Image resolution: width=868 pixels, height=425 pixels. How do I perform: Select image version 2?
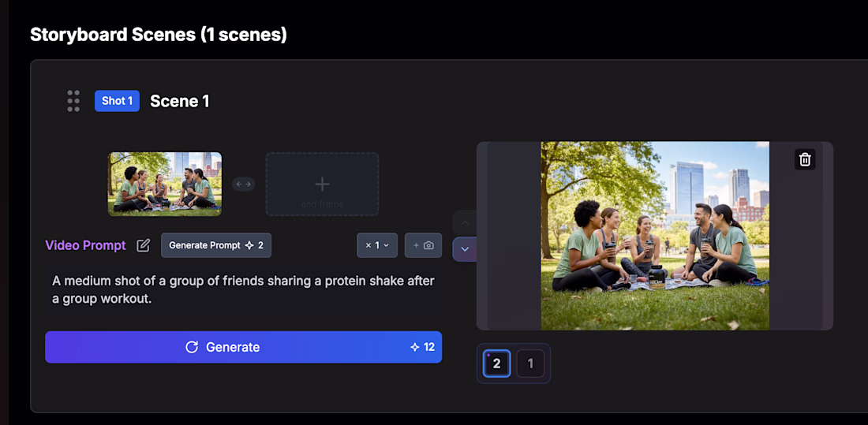pos(496,363)
